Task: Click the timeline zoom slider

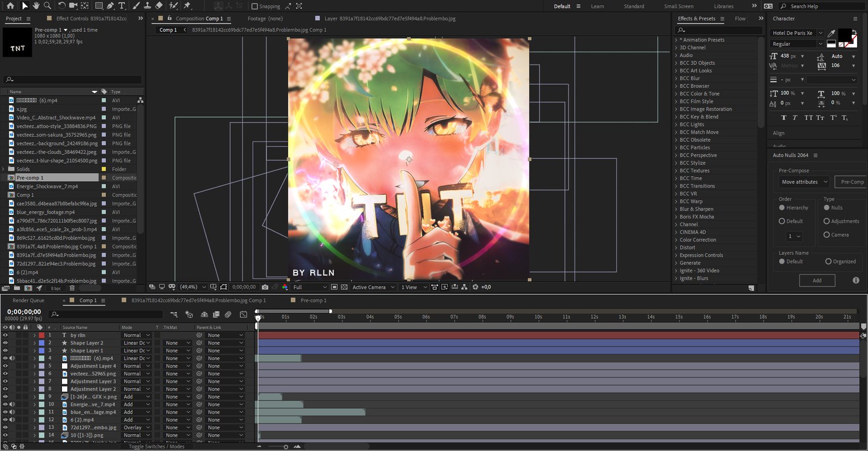Action: pos(286,446)
